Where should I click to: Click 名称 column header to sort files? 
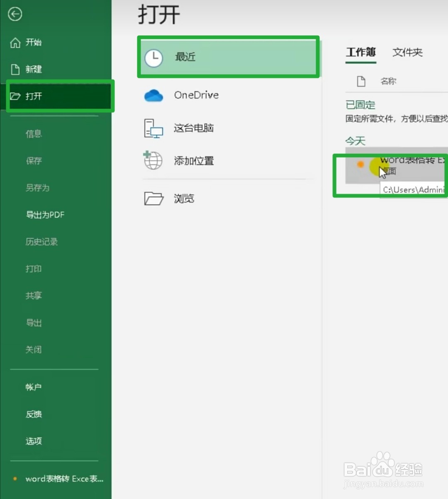(x=388, y=81)
